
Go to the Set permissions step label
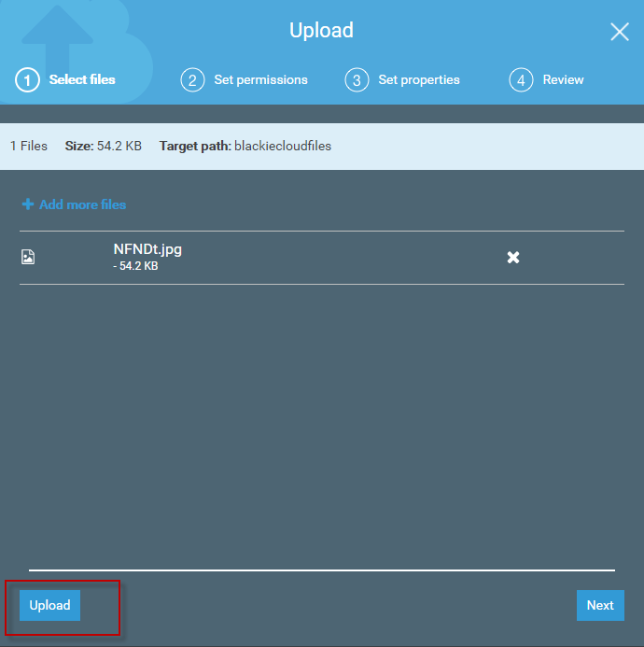pos(260,80)
